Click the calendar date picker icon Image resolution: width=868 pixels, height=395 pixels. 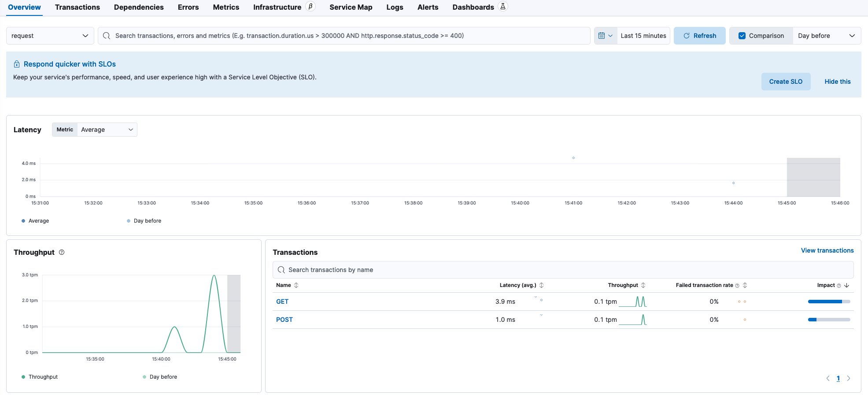pos(602,36)
